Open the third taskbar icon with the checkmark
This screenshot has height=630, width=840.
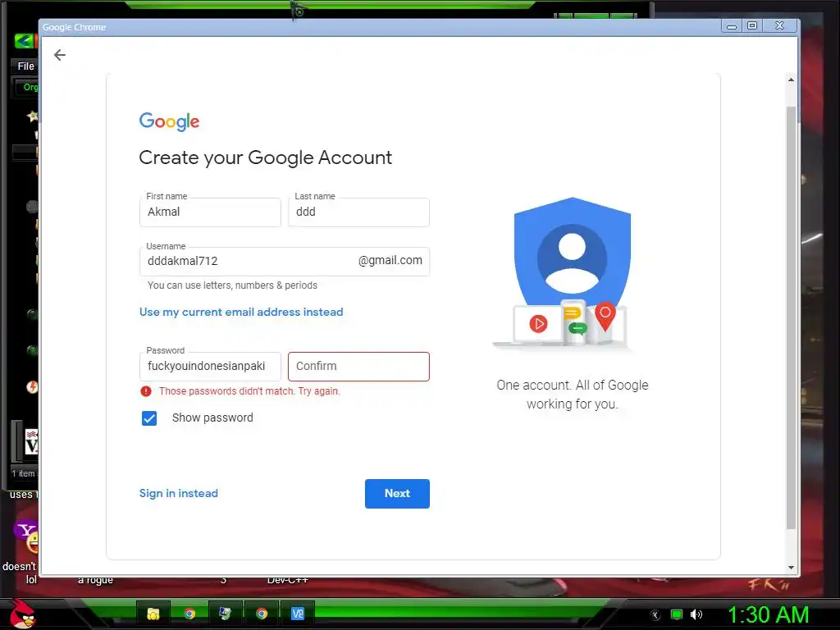[x=225, y=614]
